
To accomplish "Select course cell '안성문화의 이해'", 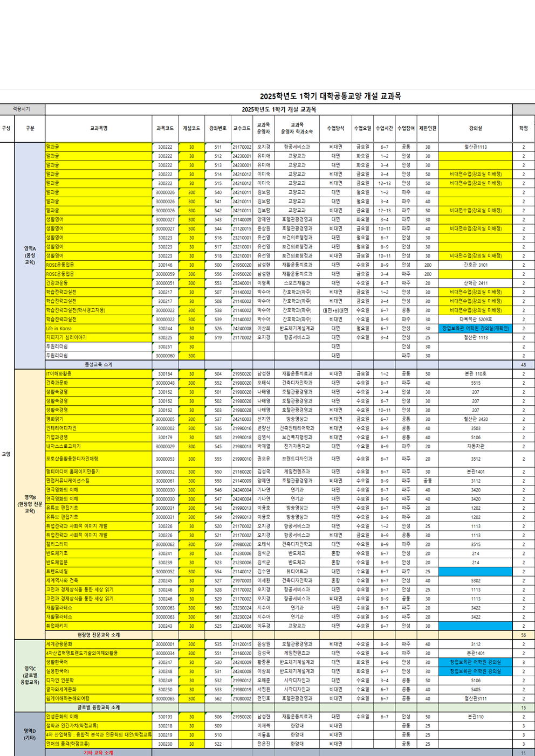I will [99, 717].
